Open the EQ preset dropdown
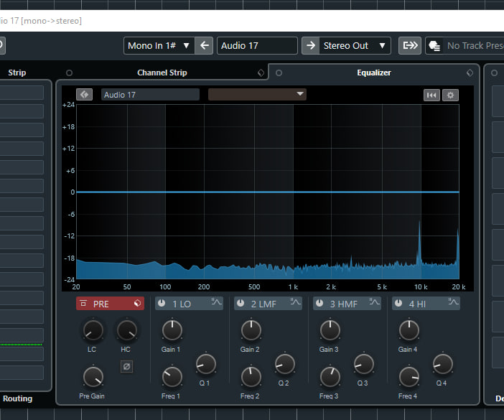The image size is (504, 420). [x=257, y=95]
